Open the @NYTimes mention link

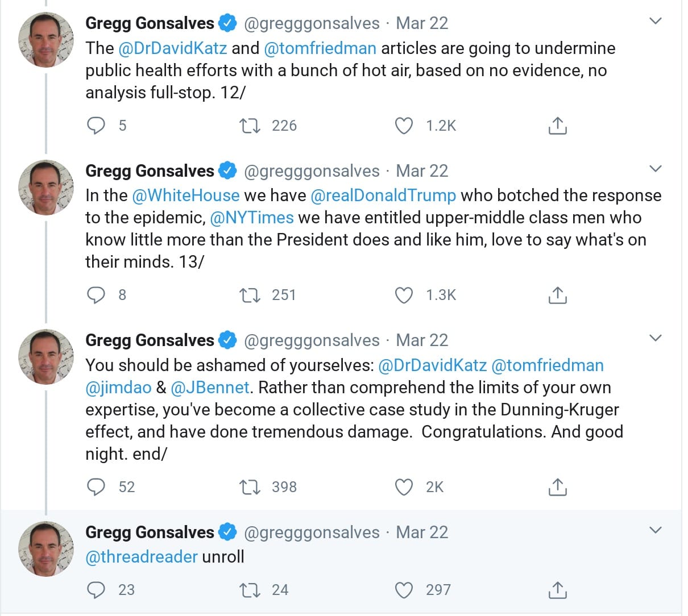click(x=252, y=218)
